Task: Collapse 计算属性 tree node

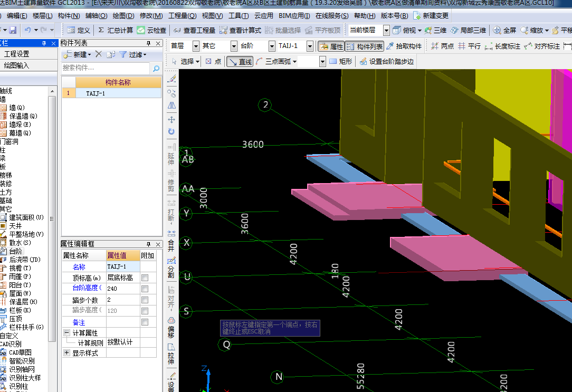Action: (66, 332)
